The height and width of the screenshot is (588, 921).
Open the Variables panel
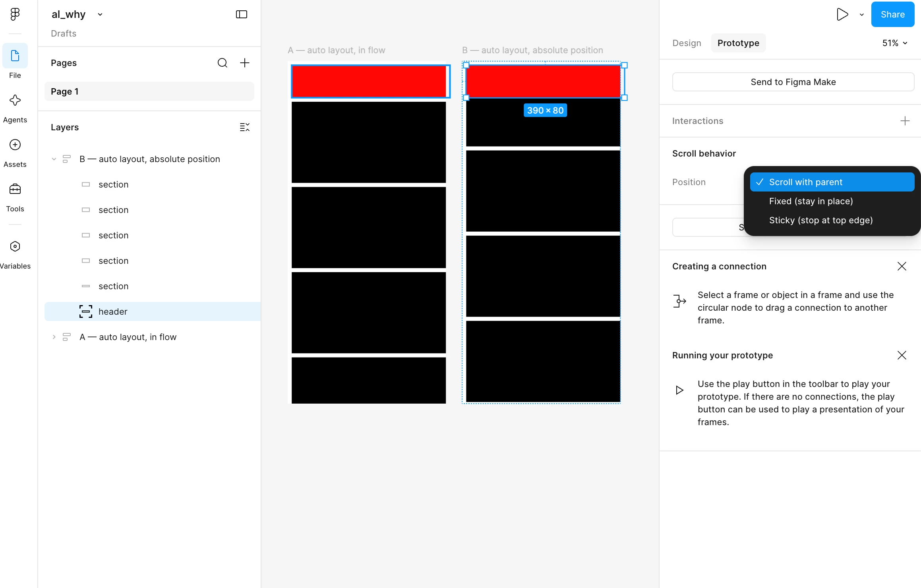(x=15, y=255)
